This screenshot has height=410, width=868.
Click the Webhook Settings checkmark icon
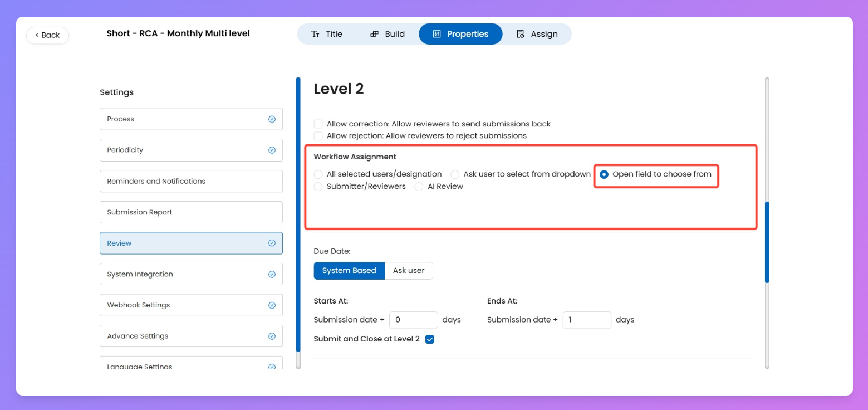pyautogui.click(x=272, y=305)
